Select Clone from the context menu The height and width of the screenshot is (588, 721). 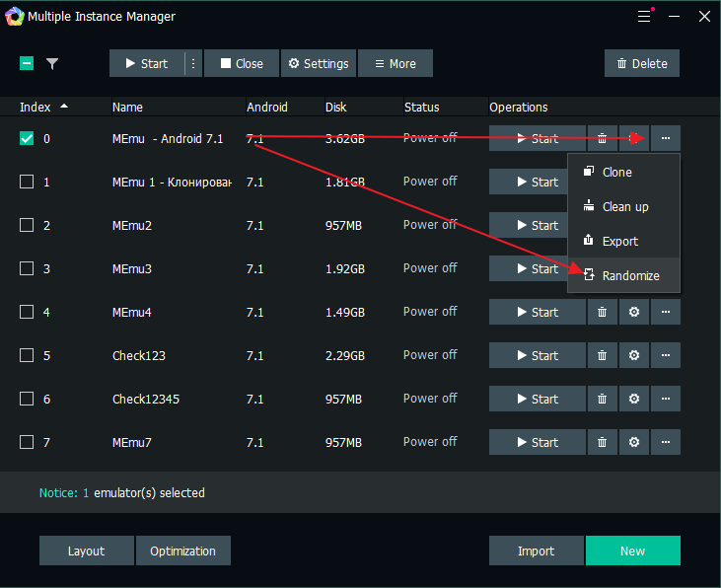(623, 172)
